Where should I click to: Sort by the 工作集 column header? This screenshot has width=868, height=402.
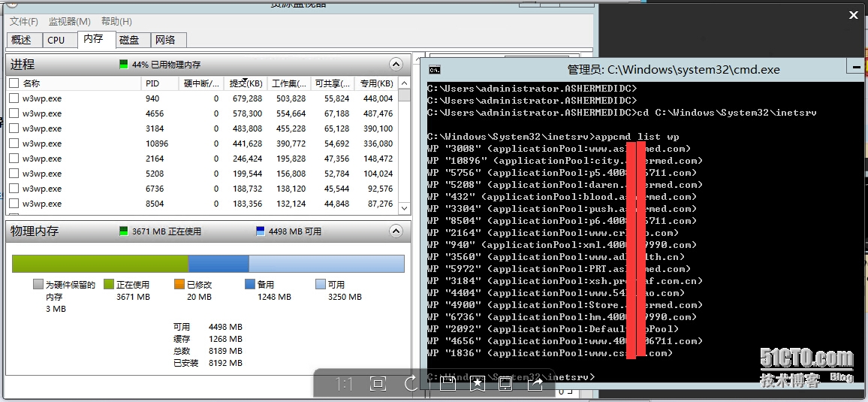click(289, 83)
